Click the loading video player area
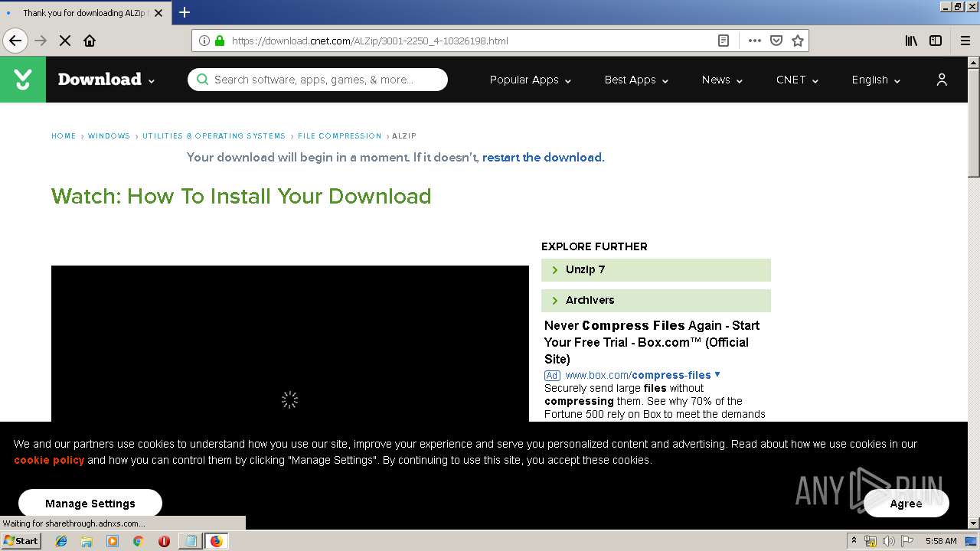 (x=290, y=344)
